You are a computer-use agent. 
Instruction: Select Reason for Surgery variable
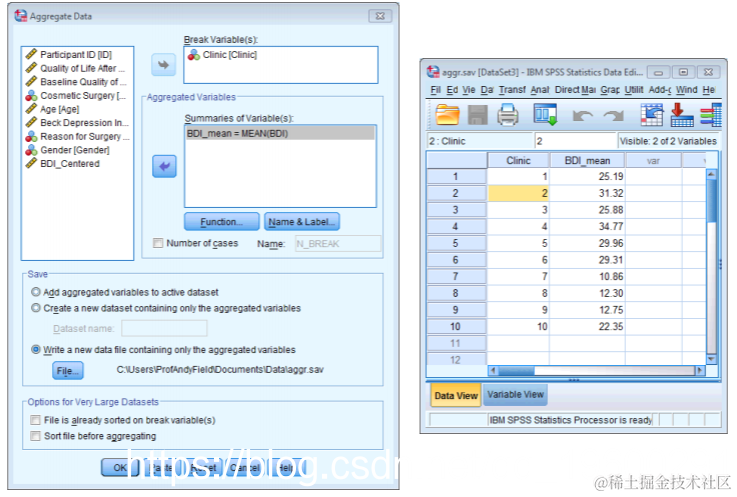78,136
